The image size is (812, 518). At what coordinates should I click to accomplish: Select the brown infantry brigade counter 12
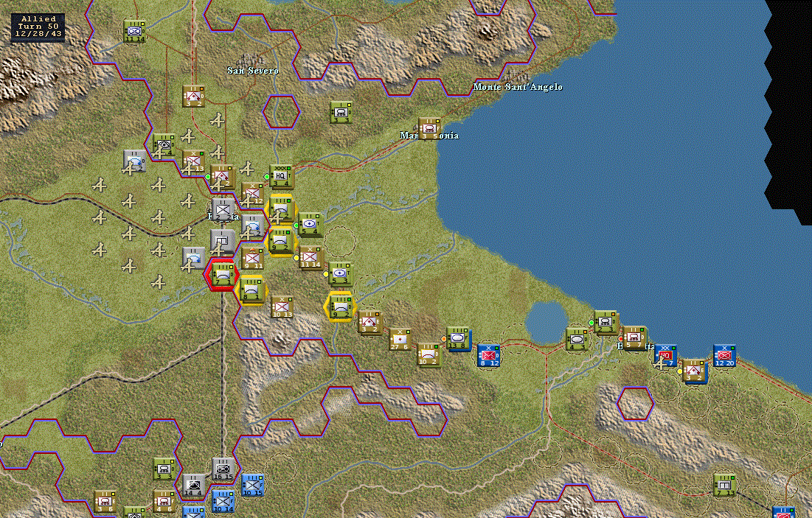point(252,192)
